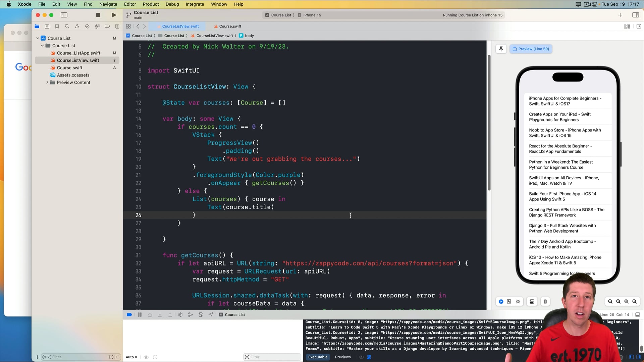Open navigator add-file plus menu
644x362 pixels.
(37, 357)
